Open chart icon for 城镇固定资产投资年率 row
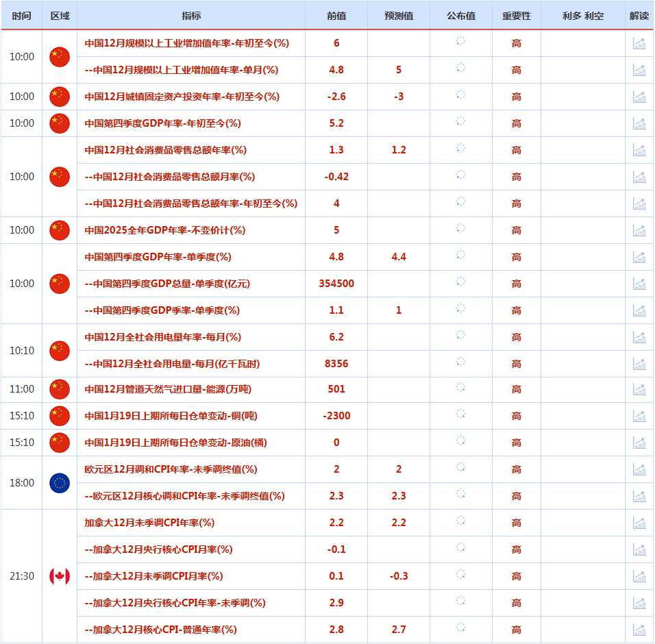655x644 pixels. [x=639, y=97]
